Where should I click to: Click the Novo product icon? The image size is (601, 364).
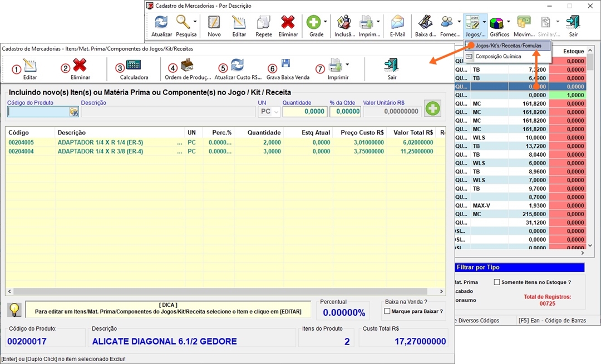click(214, 23)
